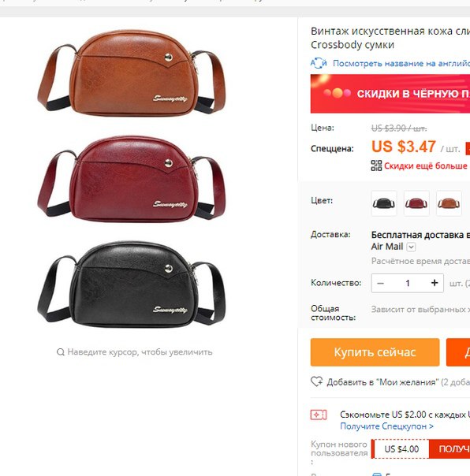Click the heart wishlist icon
The height and width of the screenshot is (476, 470).
(x=316, y=381)
